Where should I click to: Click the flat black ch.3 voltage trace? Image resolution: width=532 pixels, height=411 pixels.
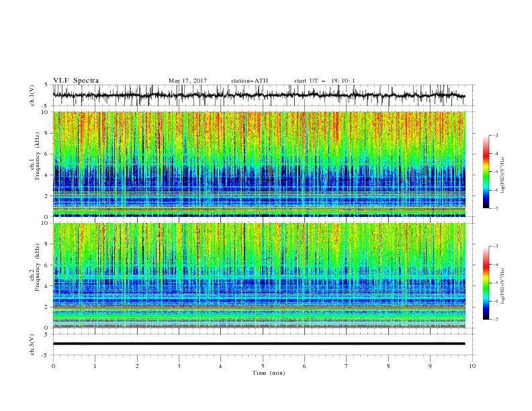click(x=259, y=344)
